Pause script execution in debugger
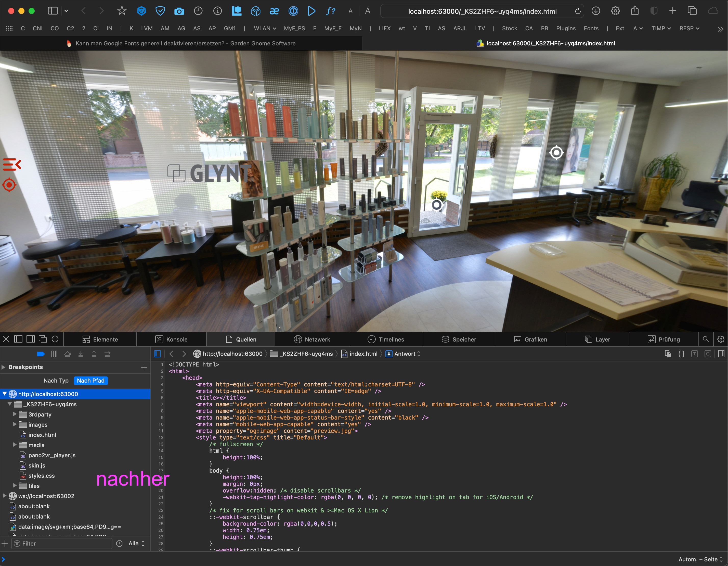Image resolution: width=728 pixels, height=566 pixels. tap(54, 354)
